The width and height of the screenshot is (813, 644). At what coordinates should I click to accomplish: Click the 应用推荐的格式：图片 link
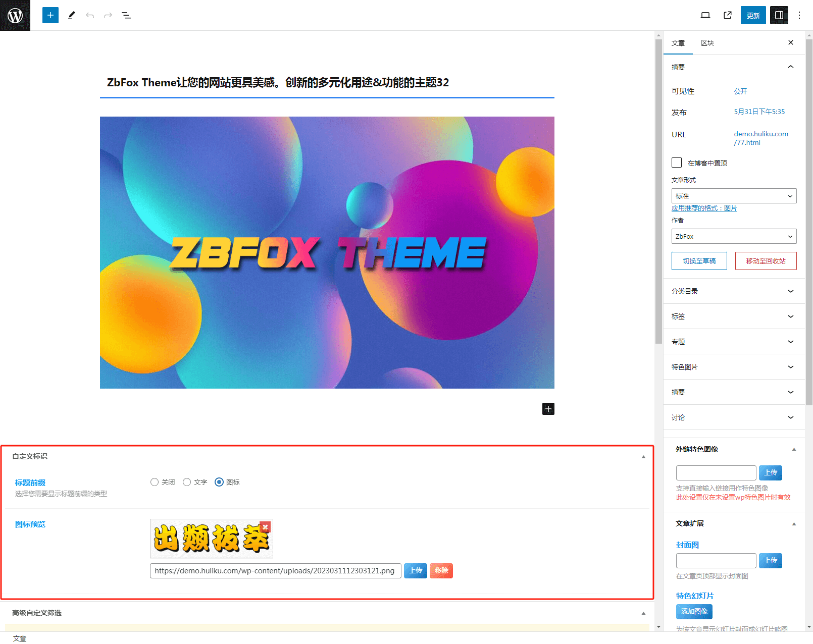704,208
